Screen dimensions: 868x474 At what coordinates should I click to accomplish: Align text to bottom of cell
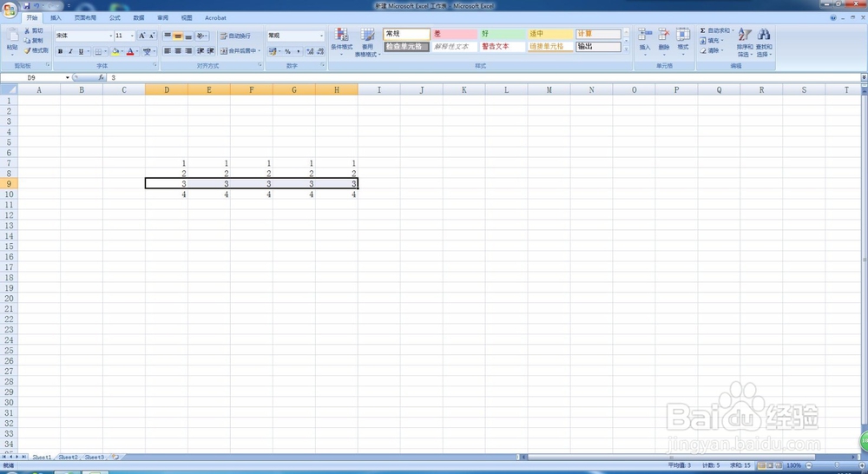tap(188, 36)
